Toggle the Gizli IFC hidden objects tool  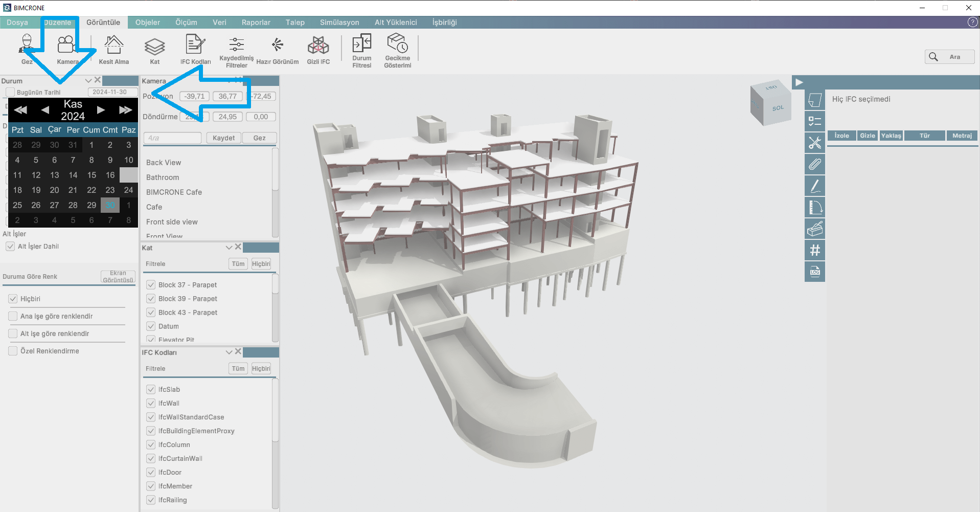click(x=318, y=46)
